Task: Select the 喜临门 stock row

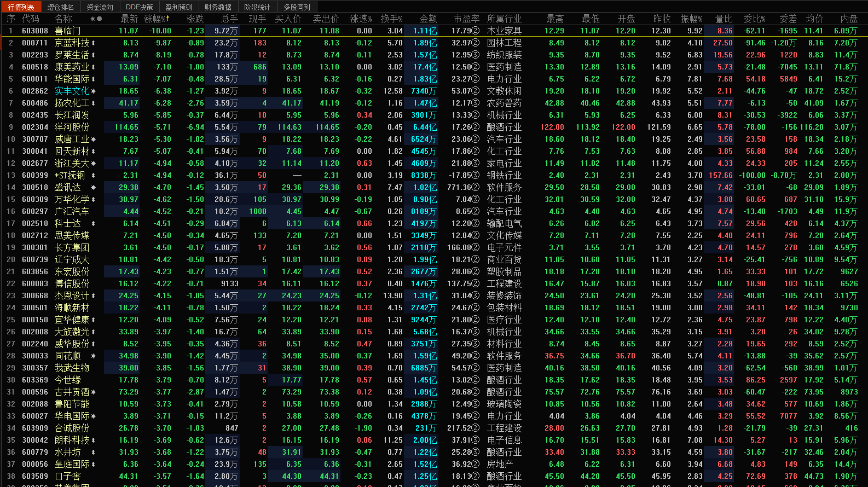Action: pos(434,31)
